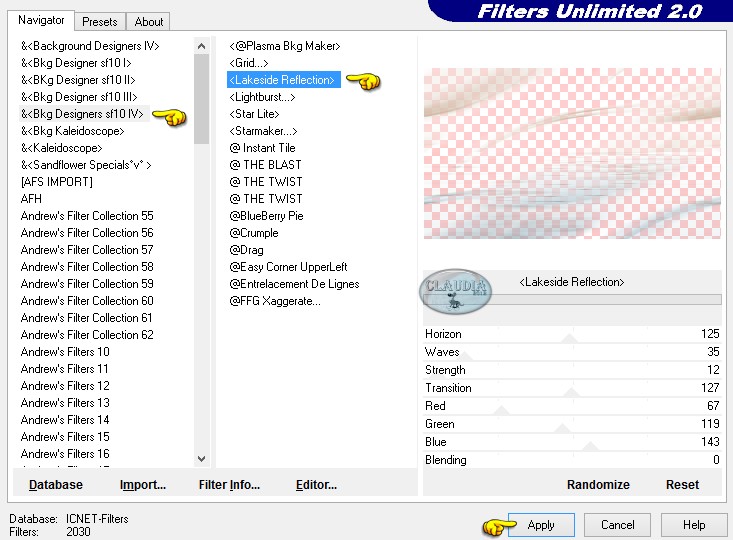This screenshot has width=733, height=540.
Task: Choose the <Lightburst...> filter
Action: click(262, 97)
